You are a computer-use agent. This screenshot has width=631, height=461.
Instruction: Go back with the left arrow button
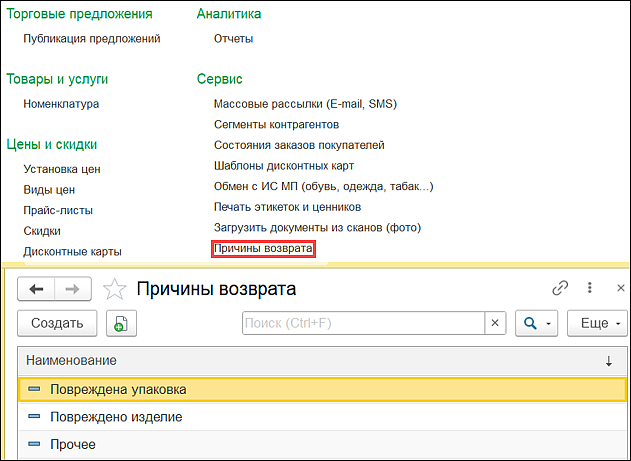pos(36,289)
